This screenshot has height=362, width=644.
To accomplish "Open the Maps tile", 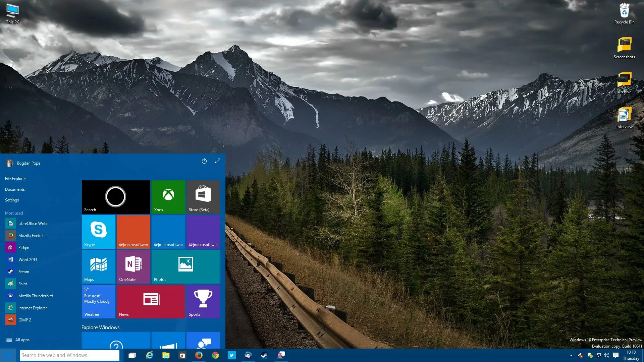I will (x=98, y=266).
